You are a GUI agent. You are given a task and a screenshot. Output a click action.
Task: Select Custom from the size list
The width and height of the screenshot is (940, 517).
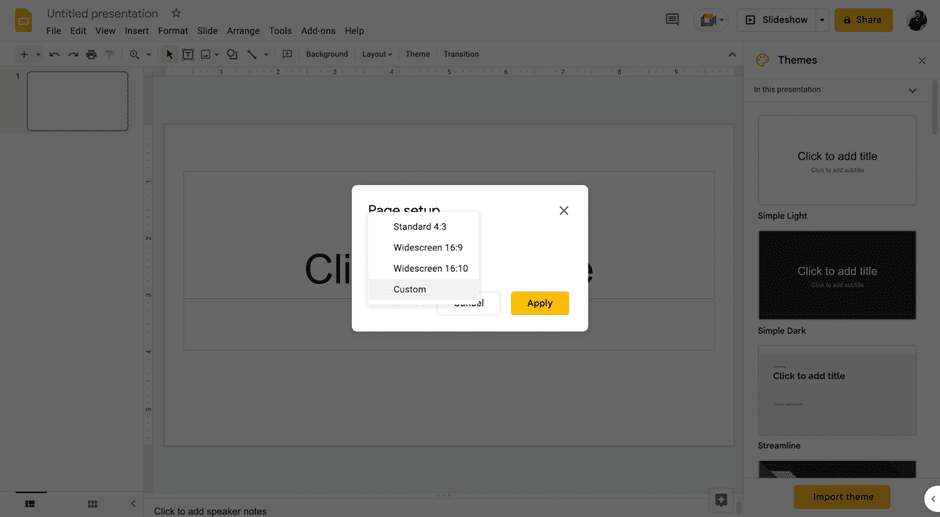click(x=410, y=289)
